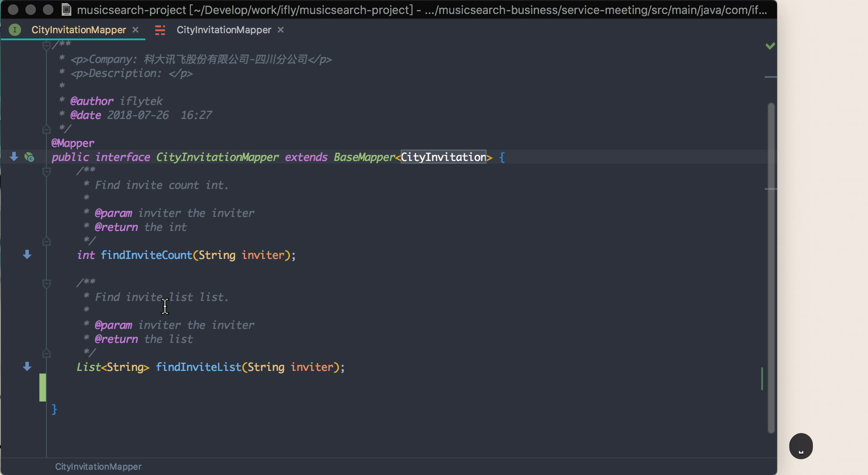
Task: Click the green change marker in gutter
Action: pyautogui.click(x=42, y=387)
